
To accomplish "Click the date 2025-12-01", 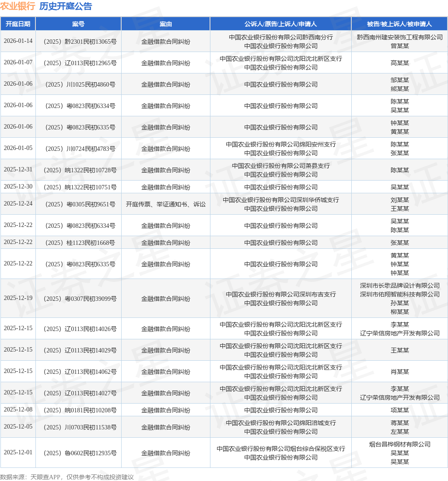I will point(18,452).
